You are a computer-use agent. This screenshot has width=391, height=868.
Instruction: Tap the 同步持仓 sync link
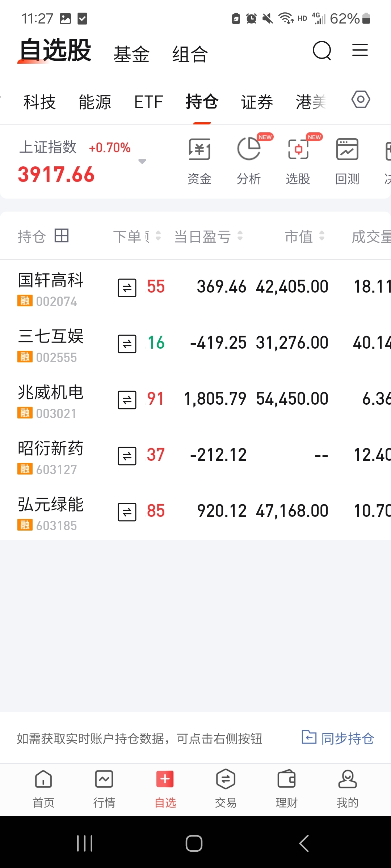[338, 738]
